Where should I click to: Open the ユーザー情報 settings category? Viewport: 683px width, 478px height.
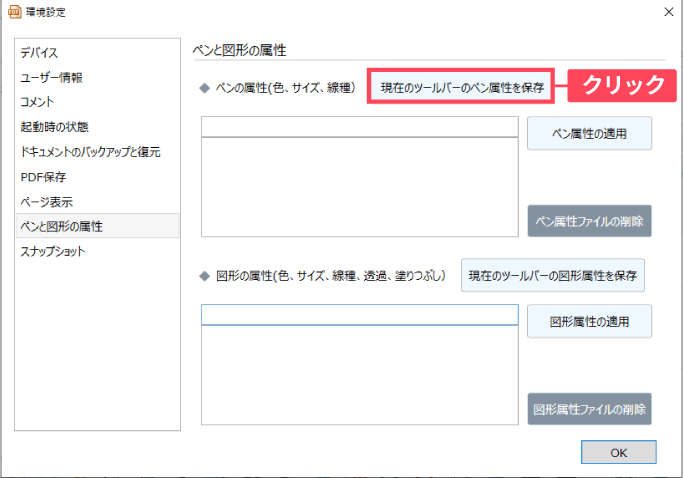(x=51, y=77)
